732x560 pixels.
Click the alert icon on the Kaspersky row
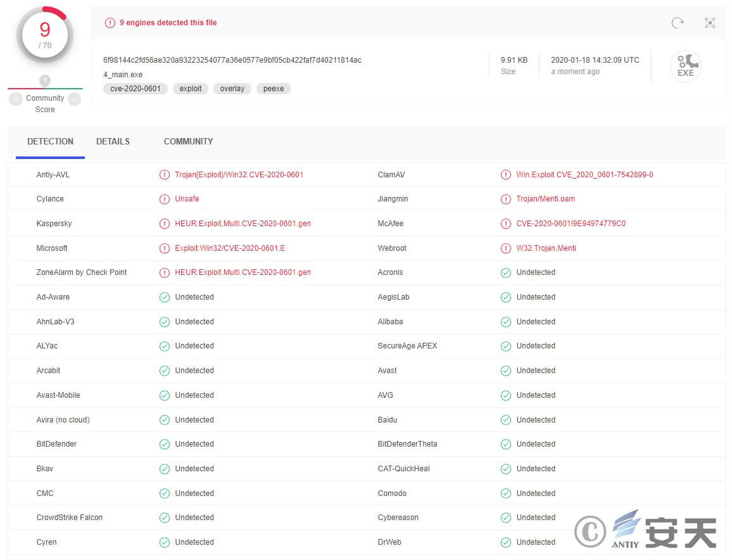pyautogui.click(x=165, y=224)
